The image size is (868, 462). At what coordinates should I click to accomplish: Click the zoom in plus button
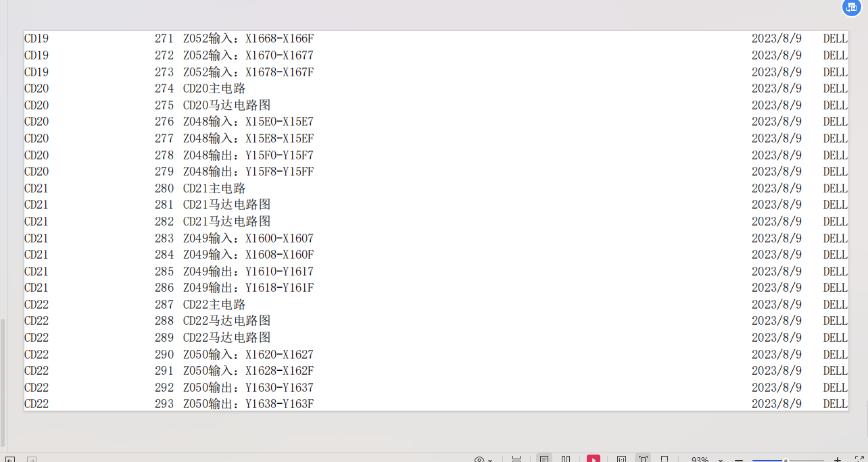click(838, 460)
